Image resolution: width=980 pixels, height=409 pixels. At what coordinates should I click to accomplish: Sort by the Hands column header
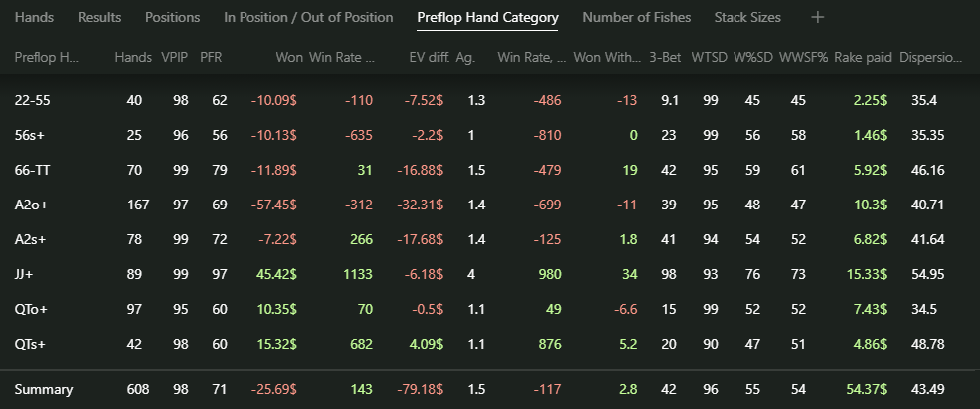click(133, 58)
